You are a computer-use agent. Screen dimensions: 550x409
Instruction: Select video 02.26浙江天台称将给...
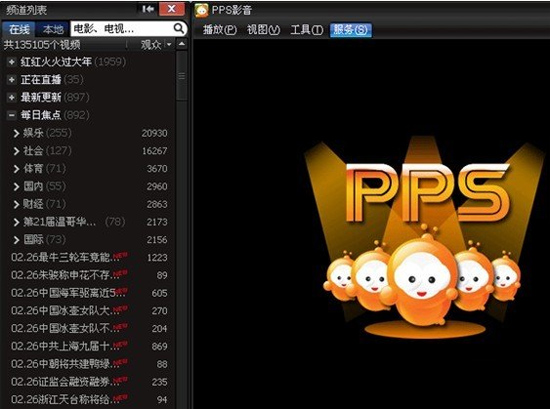(65, 400)
